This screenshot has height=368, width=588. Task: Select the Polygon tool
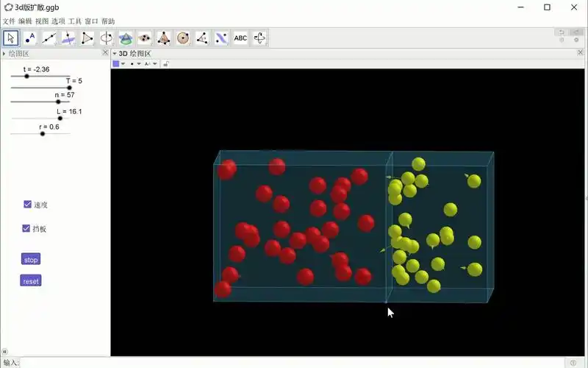(x=87, y=38)
